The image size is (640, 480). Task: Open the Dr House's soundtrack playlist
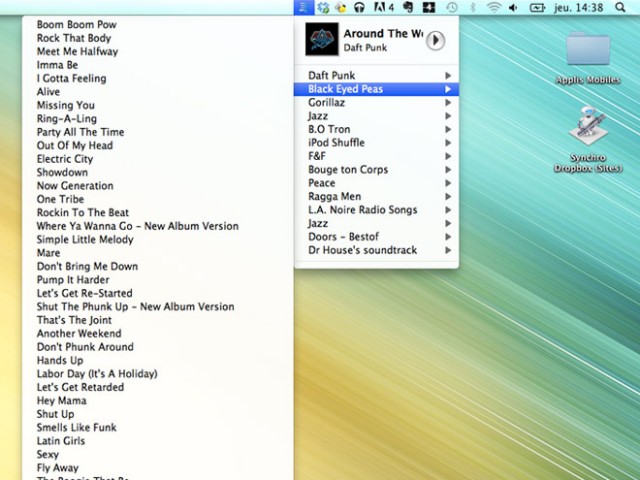(376, 250)
